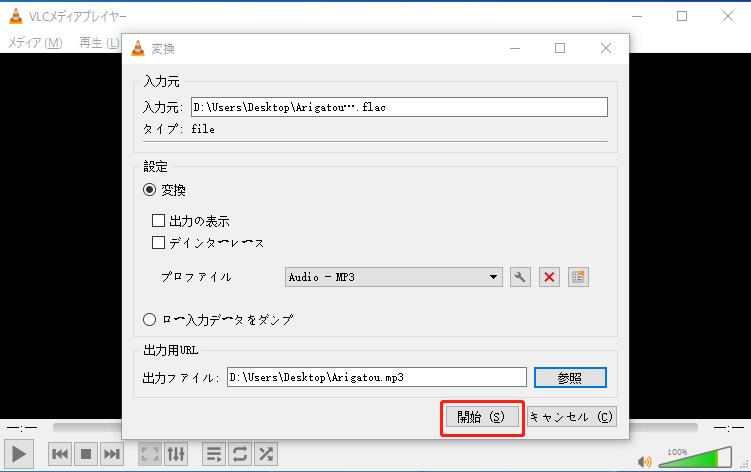This screenshot has height=472, width=751.
Task: Click 参照 to browse output file
Action: pyautogui.click(x=570, y=378)
